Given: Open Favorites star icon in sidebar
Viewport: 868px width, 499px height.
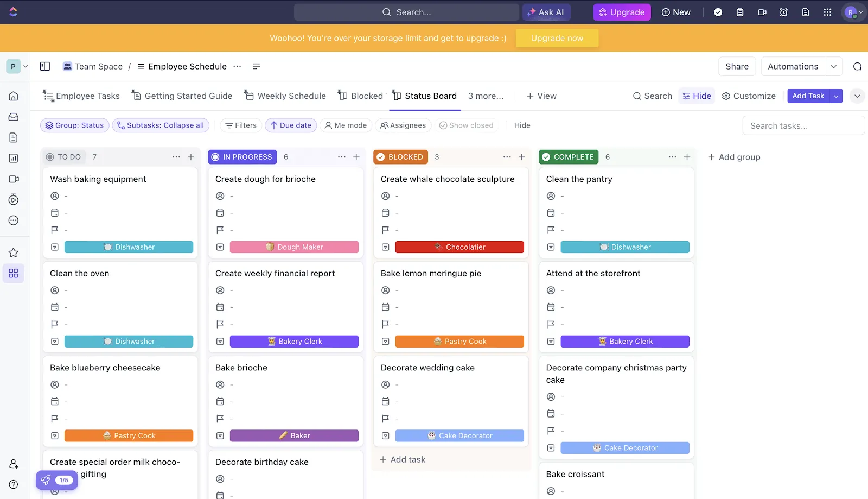Looking at the screenshot, I should (x=14, y=252).
